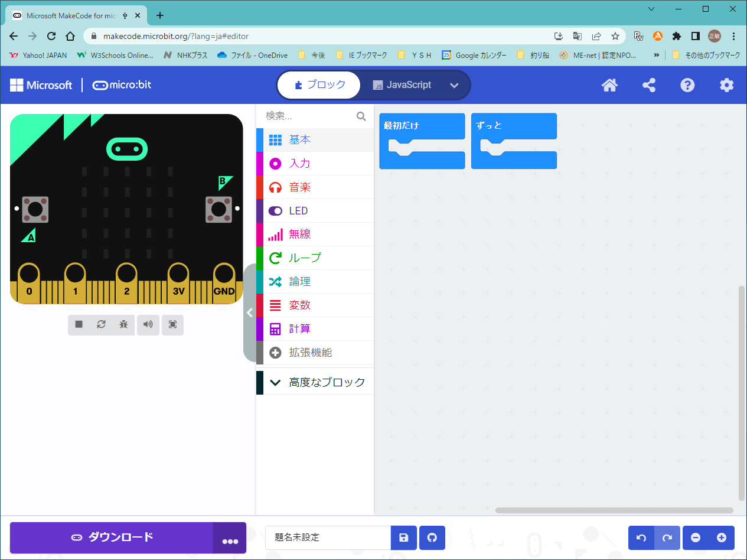Bookmark this page with star icon
This screenshot has width=747, height=560.
click(x=615, y=36)
